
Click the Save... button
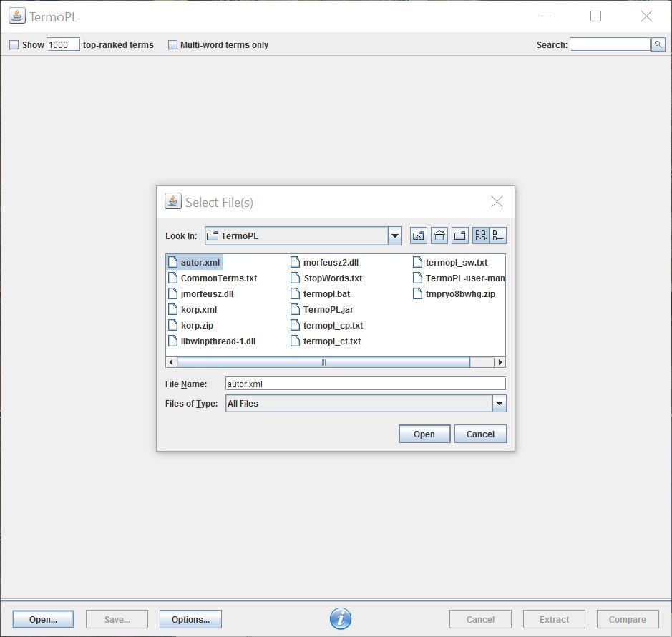tap(117, 619)
